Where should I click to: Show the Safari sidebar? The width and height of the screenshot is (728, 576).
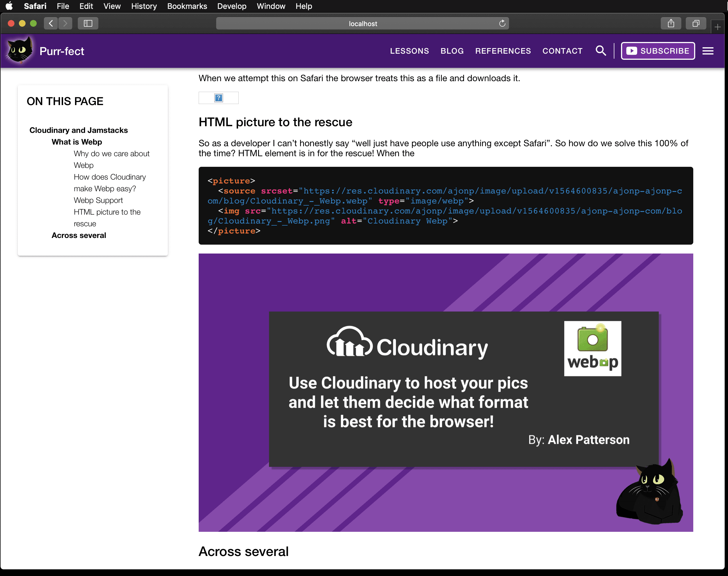(88, 23)
